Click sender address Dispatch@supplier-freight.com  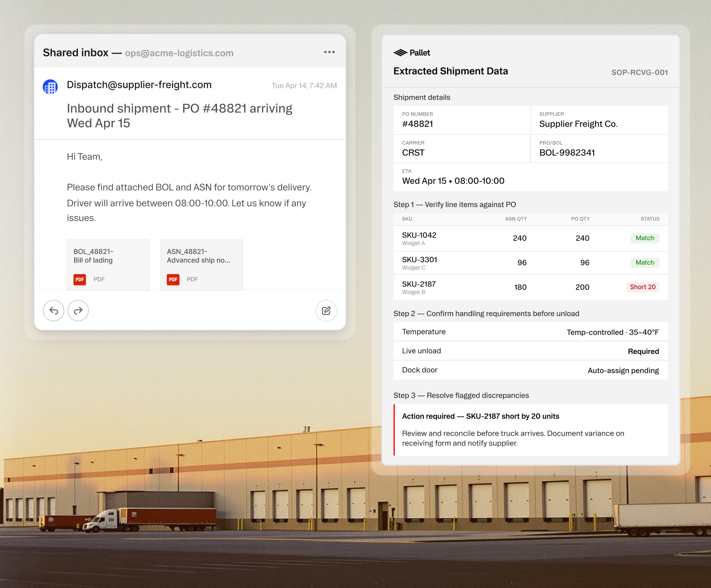(139, 85)
